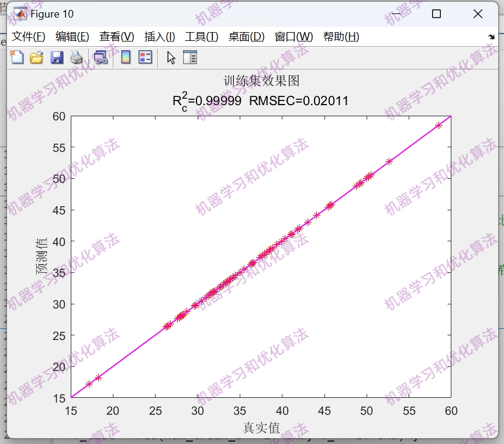Click the x-axis tick label 45

click(325, 411)
